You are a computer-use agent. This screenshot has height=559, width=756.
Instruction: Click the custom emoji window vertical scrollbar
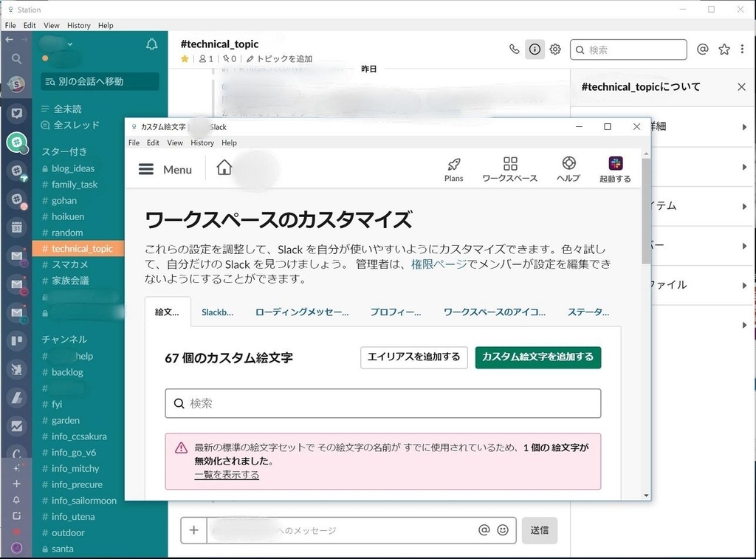(x=646, y=211)
